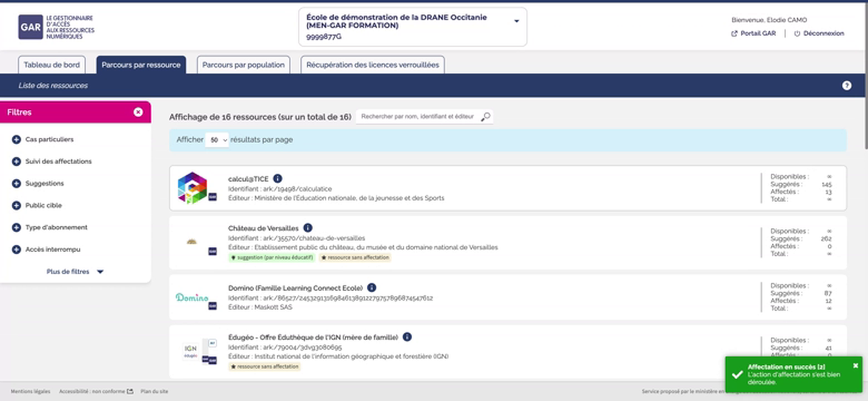The image size is (868, 401).
Task: Open the info icon beside Domino
Action: point(372,288)
